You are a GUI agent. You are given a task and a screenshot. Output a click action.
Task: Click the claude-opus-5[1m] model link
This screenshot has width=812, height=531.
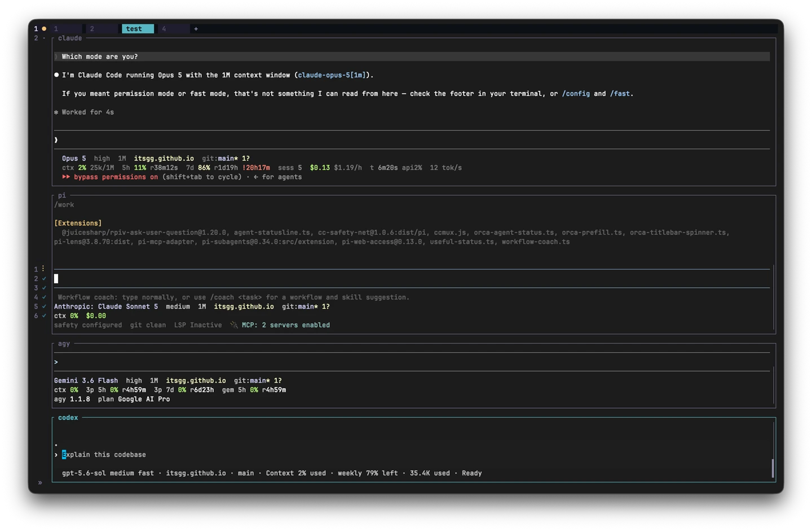tap(332, 75)
